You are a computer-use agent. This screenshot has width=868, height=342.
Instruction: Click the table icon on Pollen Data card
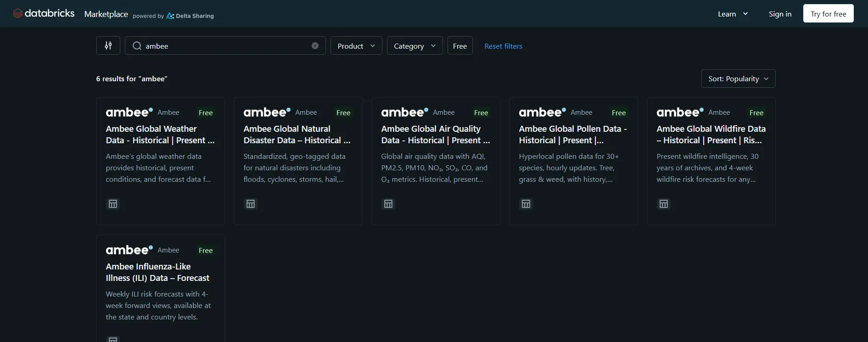(x=526, y=204)
